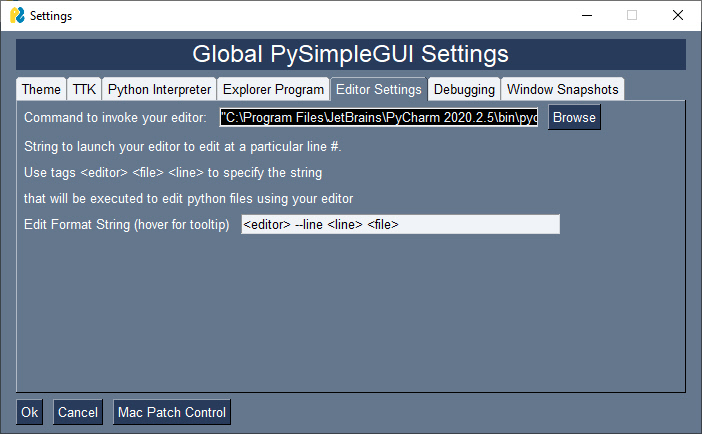Click the PySimpleGUI icon in title bar
Image resolution: width=702 pixels, height=434 pixels.
click(x=16, y=16)
